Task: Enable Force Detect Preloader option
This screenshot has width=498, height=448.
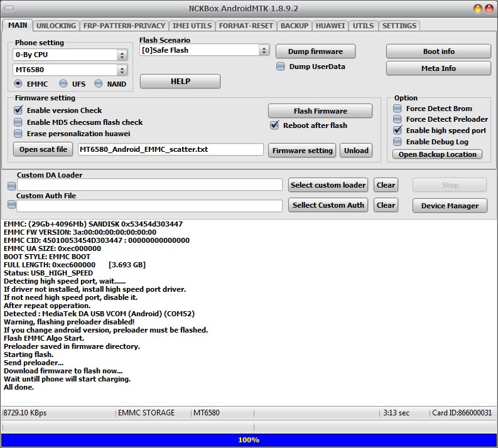Action: pos(398,119)
